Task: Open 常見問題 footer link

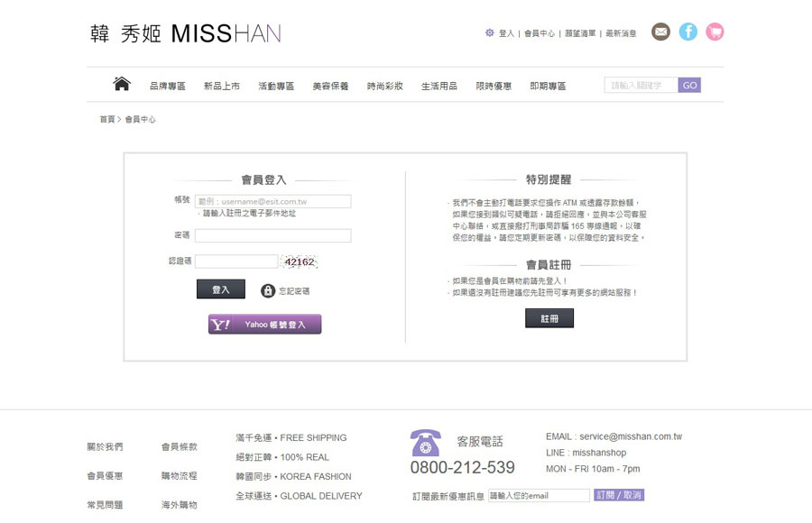Action: [105, 505]
